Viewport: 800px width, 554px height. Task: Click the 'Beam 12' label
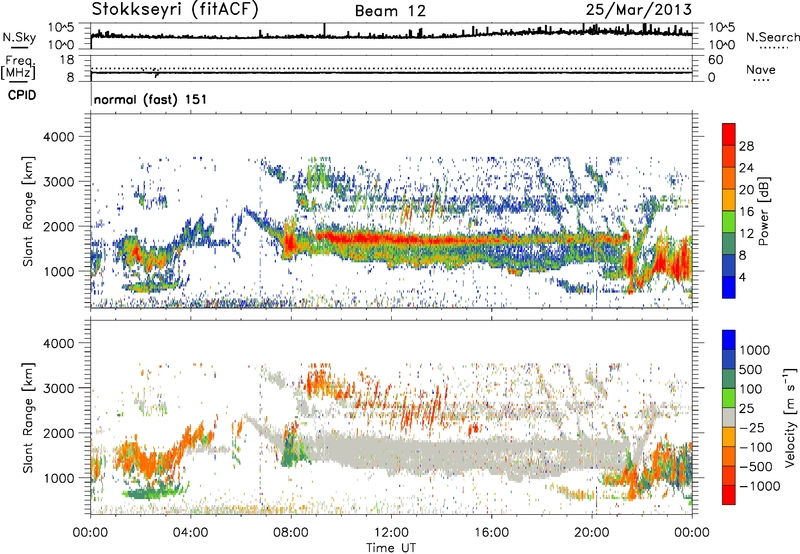tap(390, 11)
